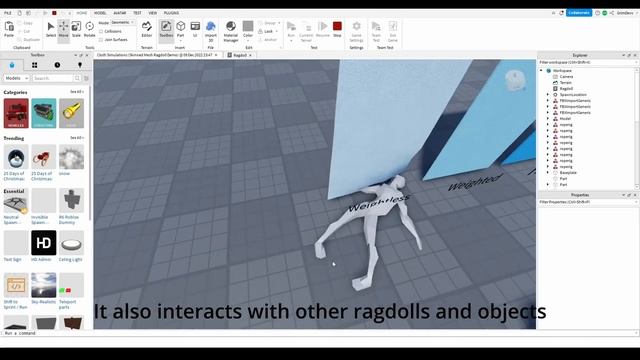The height and width of the screenshot is (360, 640).
Task: Open the Explorer panel options arrow
Action: (x=624, y=55)
